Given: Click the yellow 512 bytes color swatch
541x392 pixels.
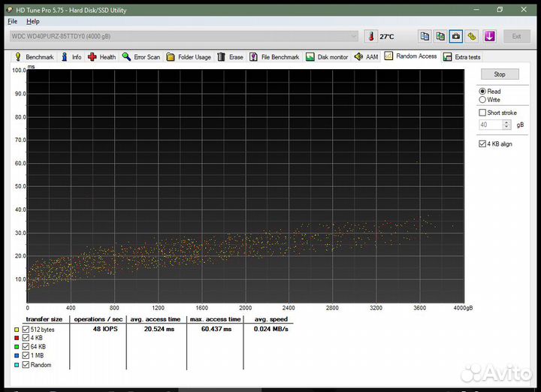Looking at the screenshot, I should [17, 330].
